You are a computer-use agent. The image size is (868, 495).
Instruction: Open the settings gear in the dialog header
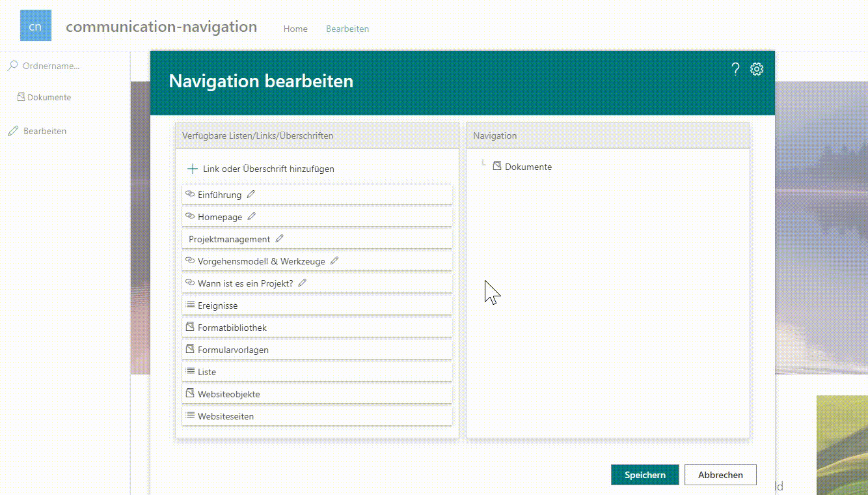pyautogui.click(x=756, y=68)
